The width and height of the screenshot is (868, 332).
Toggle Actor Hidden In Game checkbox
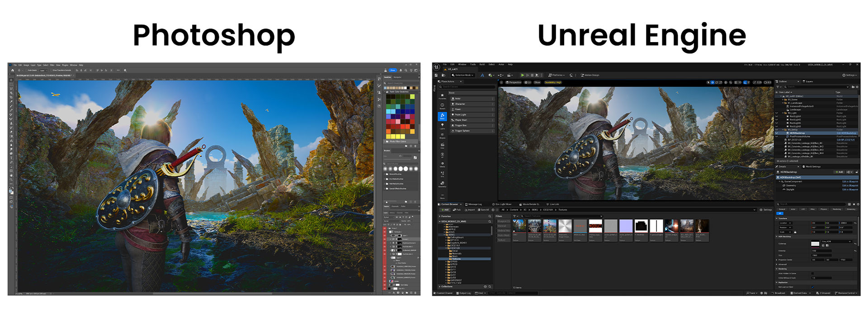[x=812, y=274]
